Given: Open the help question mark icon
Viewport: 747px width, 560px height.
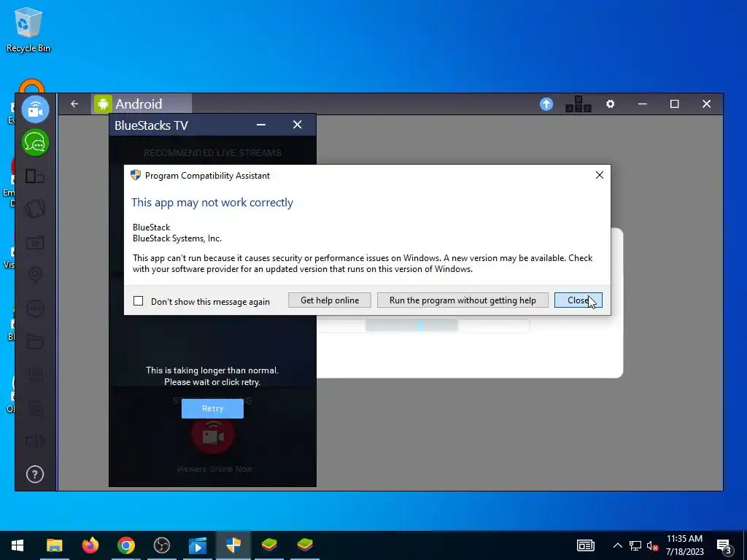Looking at the screenshot, I should tap(35, 474).
